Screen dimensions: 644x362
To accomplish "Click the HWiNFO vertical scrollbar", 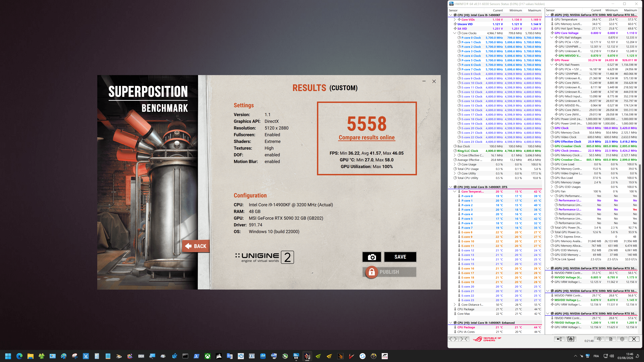I will click(x=640, y=242).
